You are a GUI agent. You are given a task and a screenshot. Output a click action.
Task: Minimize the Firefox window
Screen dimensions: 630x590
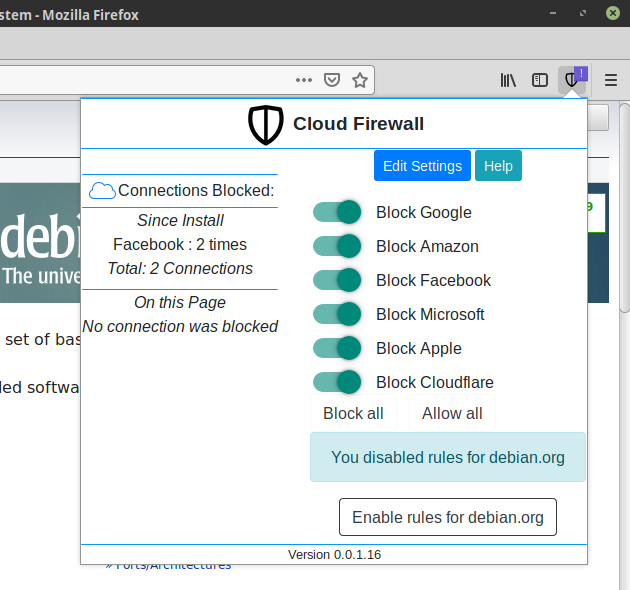click(553, 13)
